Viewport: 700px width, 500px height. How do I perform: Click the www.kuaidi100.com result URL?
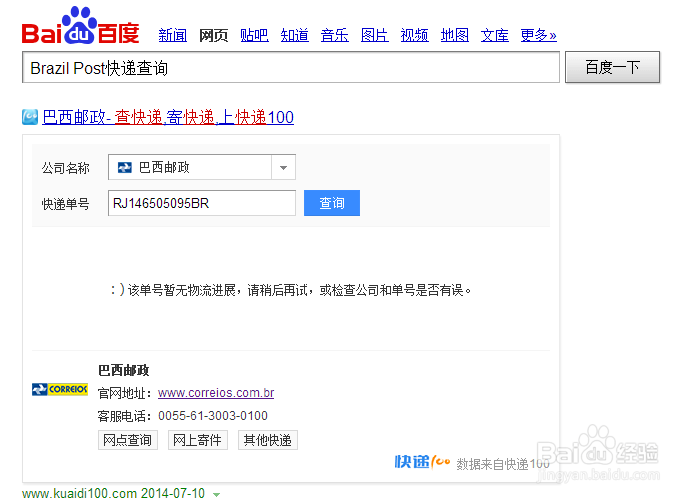[x=79, y=493]
